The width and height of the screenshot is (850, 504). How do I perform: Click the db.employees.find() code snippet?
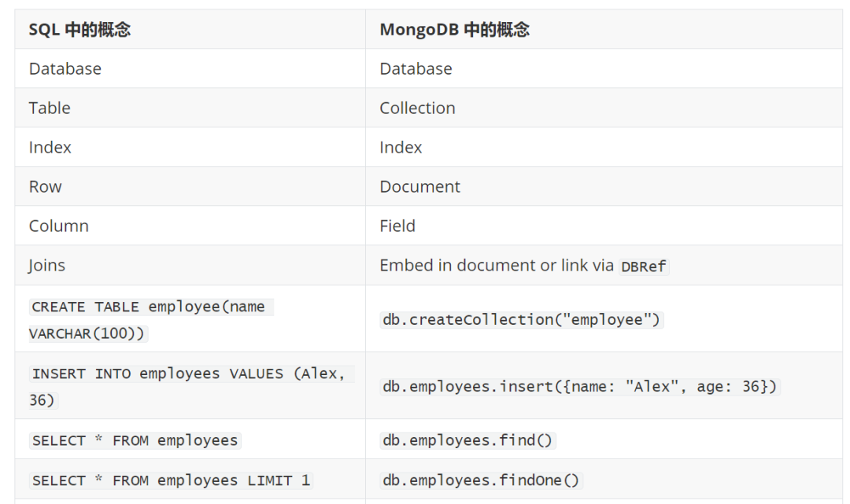click(468, 440)
